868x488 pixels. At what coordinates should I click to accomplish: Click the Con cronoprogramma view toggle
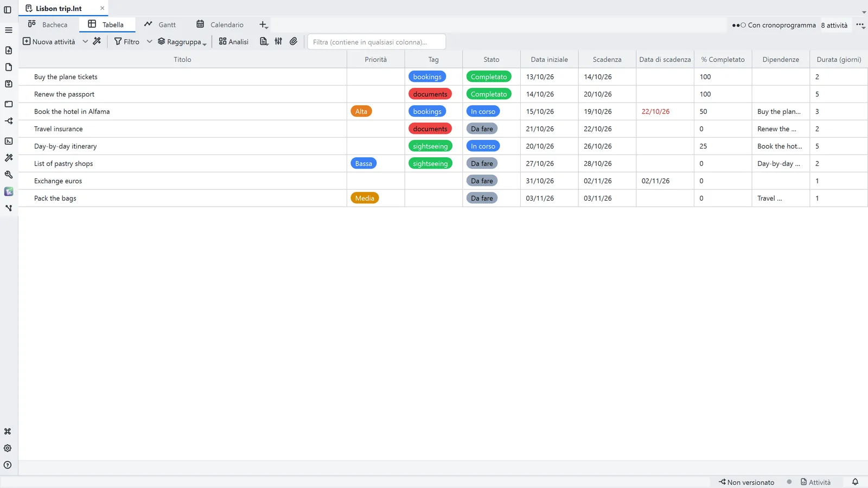tap(774, 25)
